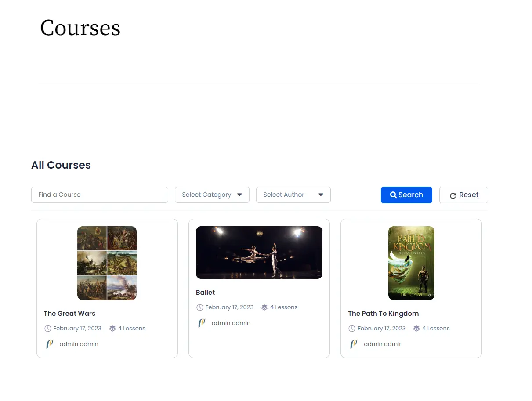Click the Ballet dancers stage thumbnail
Screen dimensions: 532x401
[259, 253]
